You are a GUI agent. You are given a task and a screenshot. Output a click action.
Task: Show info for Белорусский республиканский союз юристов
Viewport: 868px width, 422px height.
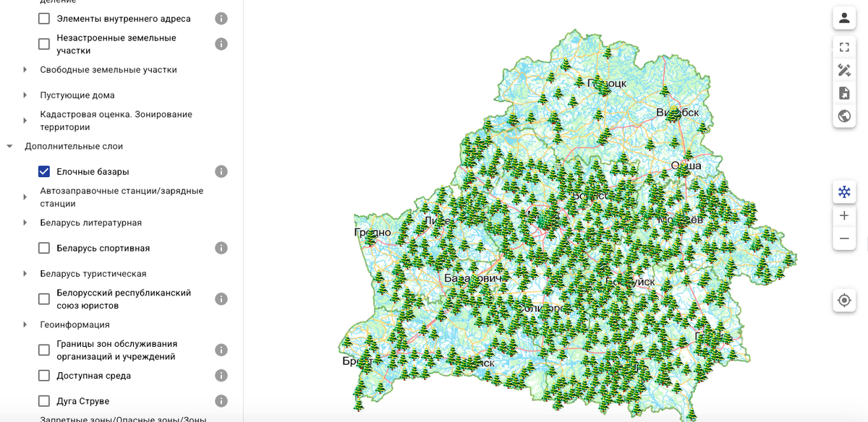pyautogui.click(x=221, y=299)
